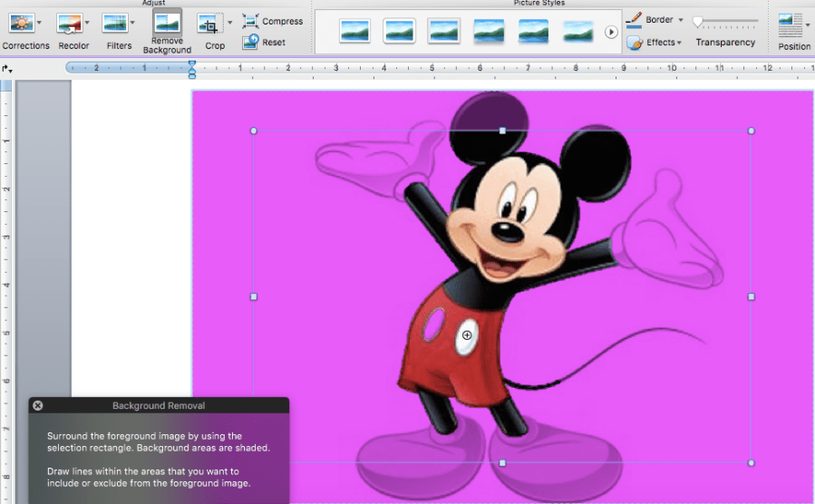Open the Position layout icon
Image resolution: width=815 pixels, height=504 pixels.
(x=791, y=24)
